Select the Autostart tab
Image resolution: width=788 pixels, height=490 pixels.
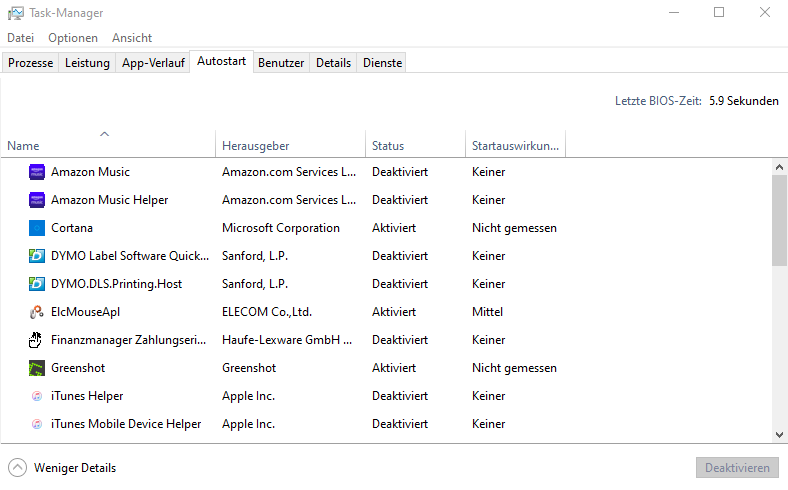pos(221,61)
